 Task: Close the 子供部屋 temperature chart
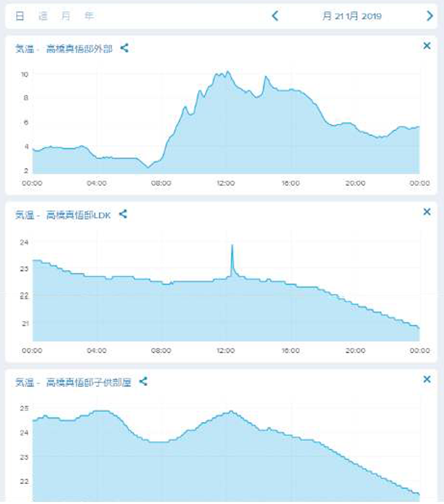click(x=427, y=379)
